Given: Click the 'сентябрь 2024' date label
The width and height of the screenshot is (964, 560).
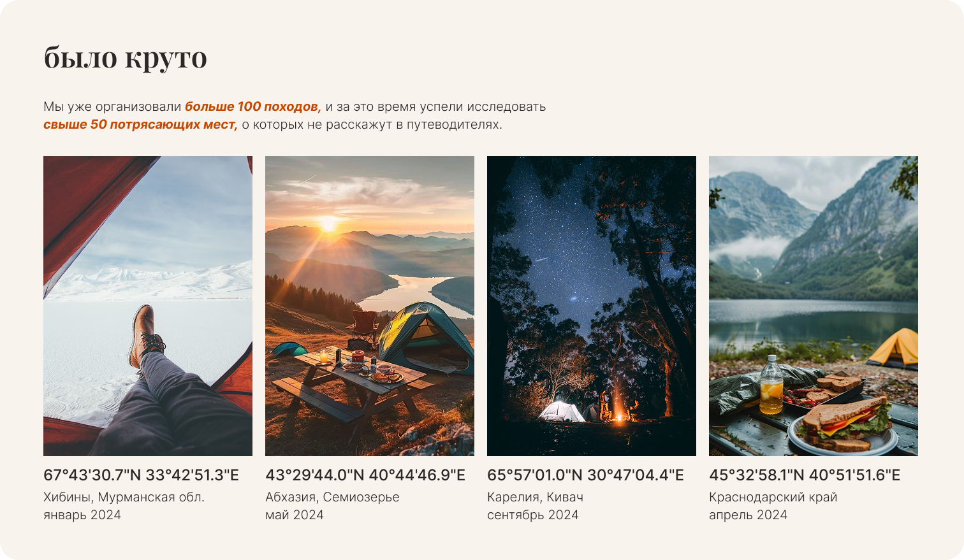Looking at the screenshot, I should point(533,515).
